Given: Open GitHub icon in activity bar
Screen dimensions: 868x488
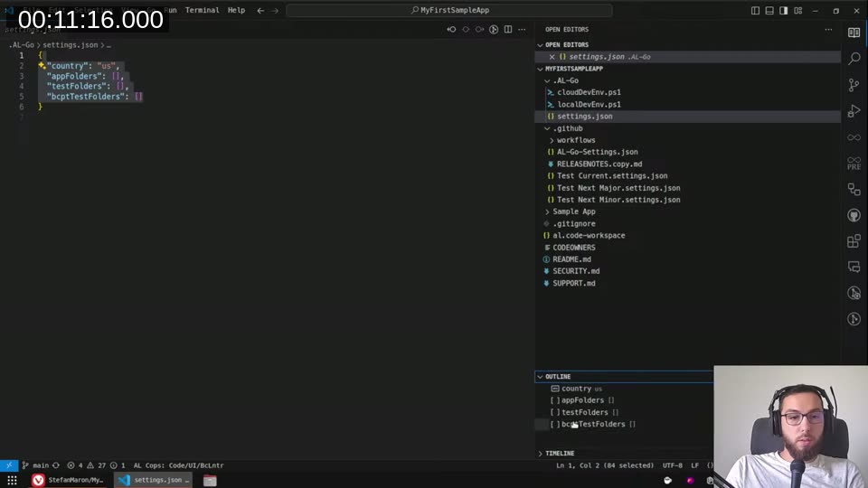Looking at the screenshot, I should pos(854,215).
